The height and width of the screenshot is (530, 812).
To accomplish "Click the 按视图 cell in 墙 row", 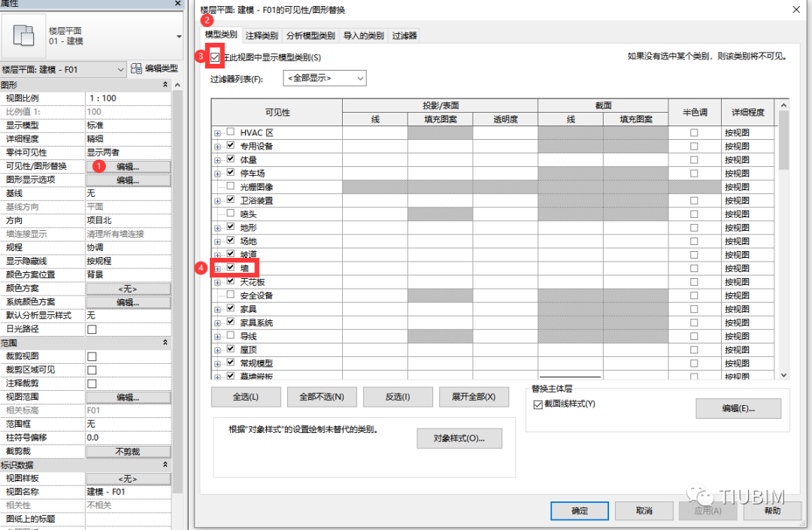I will coord(747,268).
